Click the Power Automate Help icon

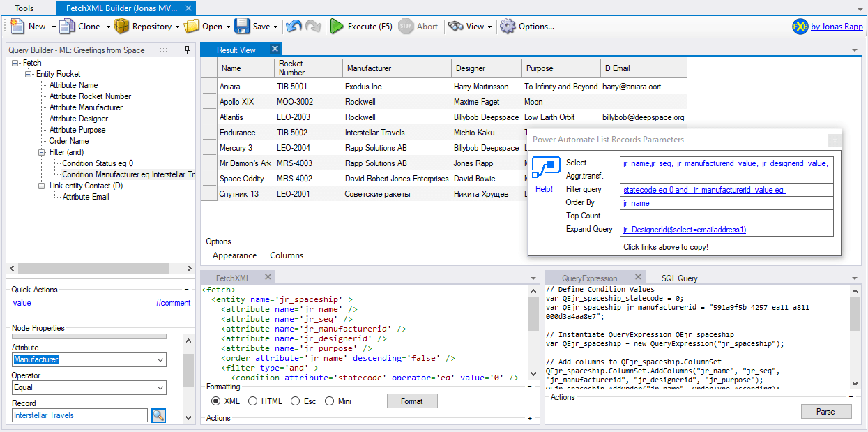tap(546, 167)
